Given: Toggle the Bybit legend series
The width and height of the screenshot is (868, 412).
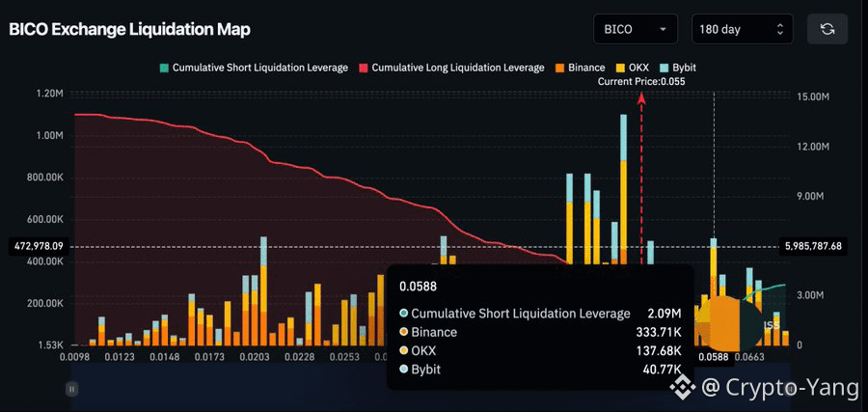Looking at the screenshot, I should [678, 68].
